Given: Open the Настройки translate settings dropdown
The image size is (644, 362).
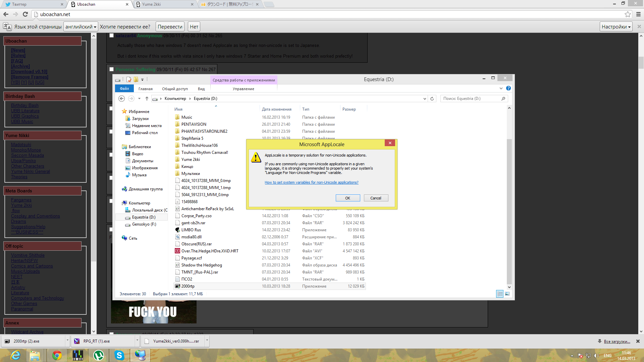Looking at the screenshot, I should 616,26.
